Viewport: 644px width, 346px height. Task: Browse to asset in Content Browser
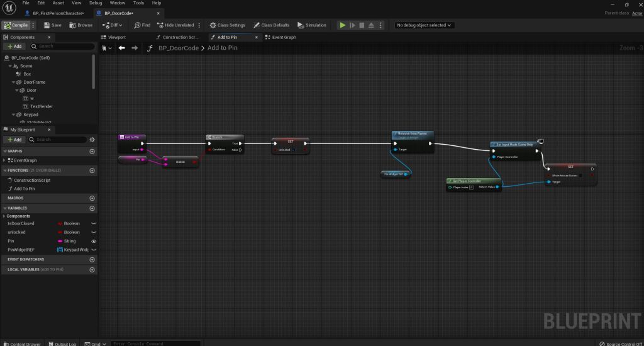(x=80, y=25)
